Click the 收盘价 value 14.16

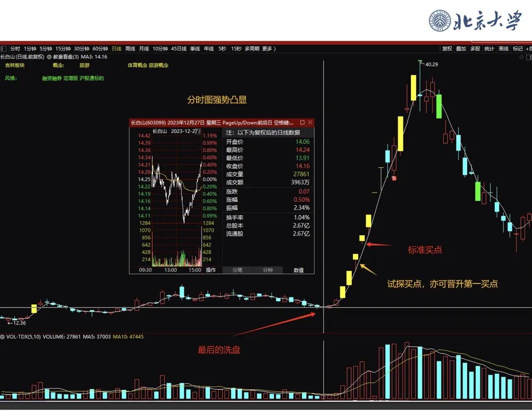pos(302,166)
